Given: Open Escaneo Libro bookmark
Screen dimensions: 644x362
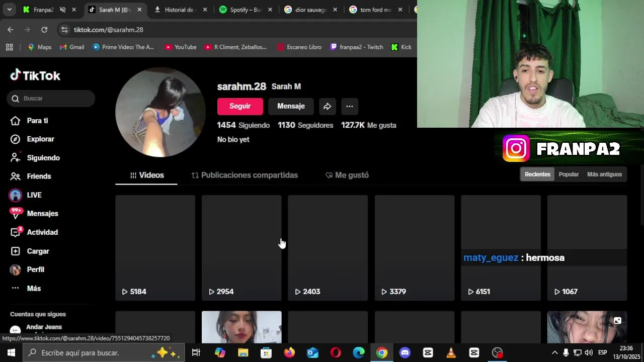Looking at the screenshot, I should 299,47.
